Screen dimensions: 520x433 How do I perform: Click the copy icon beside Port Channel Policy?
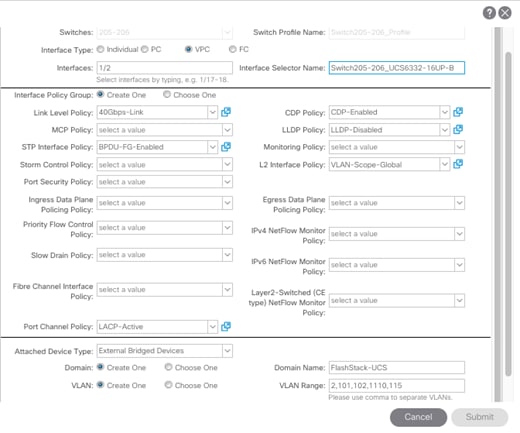coord(226,326)
